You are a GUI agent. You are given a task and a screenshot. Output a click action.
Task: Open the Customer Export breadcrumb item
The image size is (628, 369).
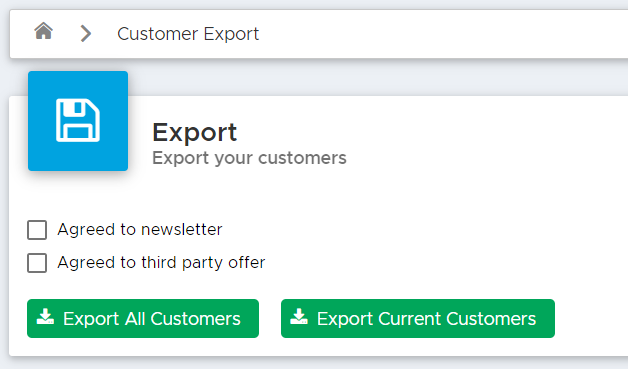point(188,34)
